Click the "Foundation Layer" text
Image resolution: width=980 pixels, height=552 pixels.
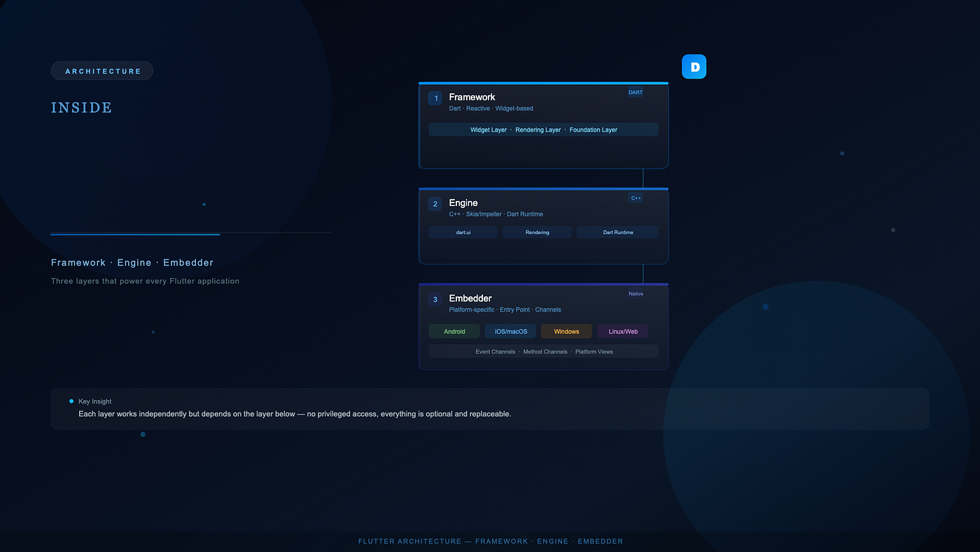[594, 130]
